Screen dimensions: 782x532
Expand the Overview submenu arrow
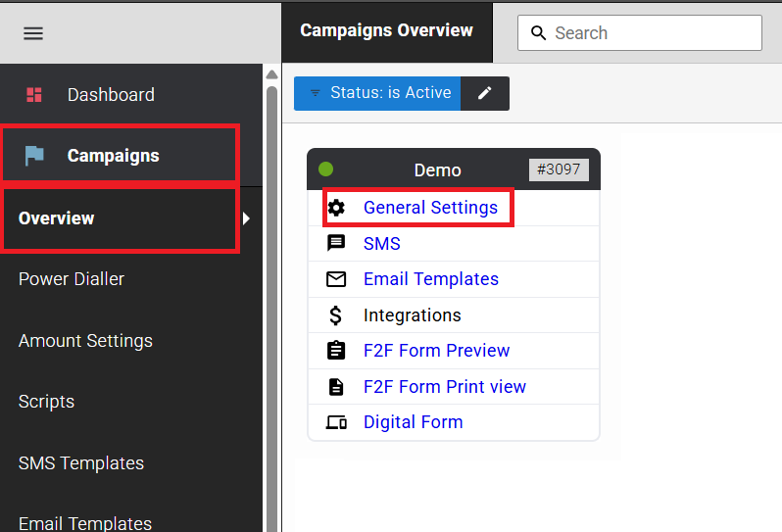pyautogui.click(x=247, y=218)
